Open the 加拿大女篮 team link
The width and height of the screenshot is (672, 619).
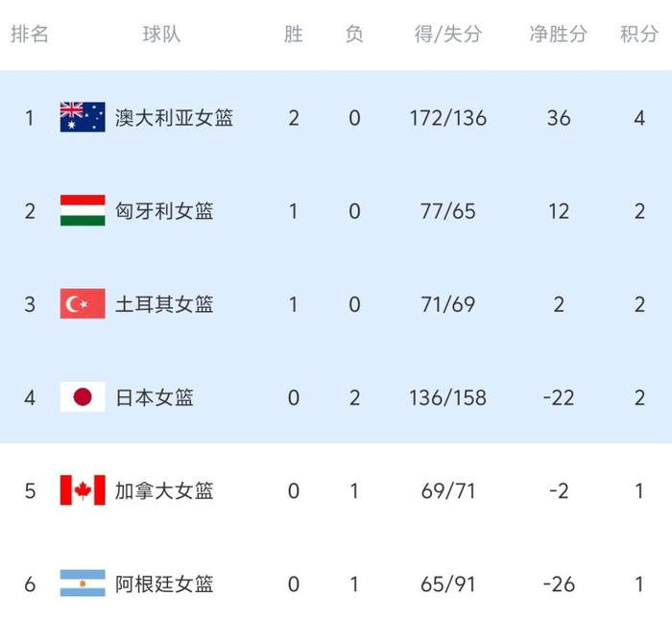point(163,490)
